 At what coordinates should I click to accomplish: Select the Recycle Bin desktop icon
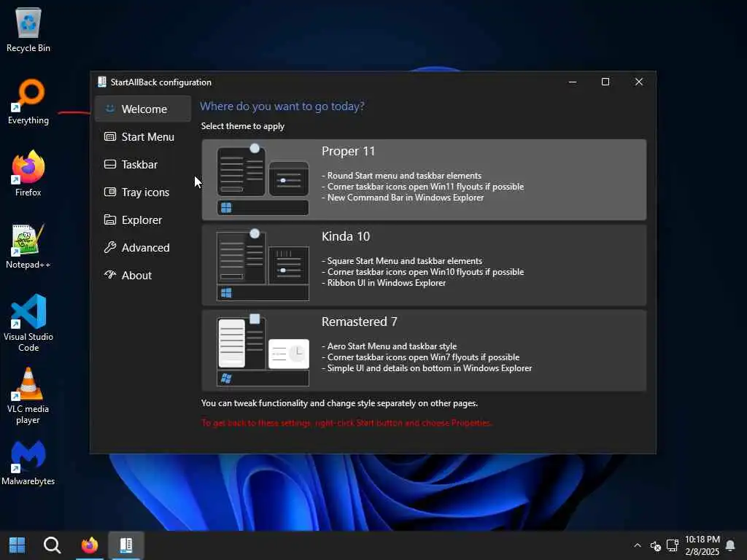click(28, 29)
